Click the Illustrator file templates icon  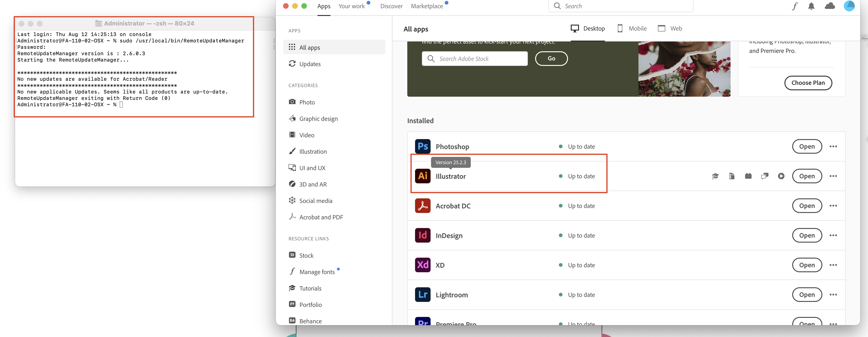coord(731,176)
